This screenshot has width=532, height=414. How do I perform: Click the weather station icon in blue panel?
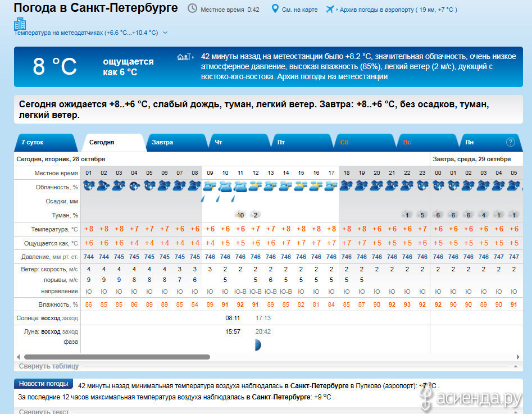coord(185,57)
